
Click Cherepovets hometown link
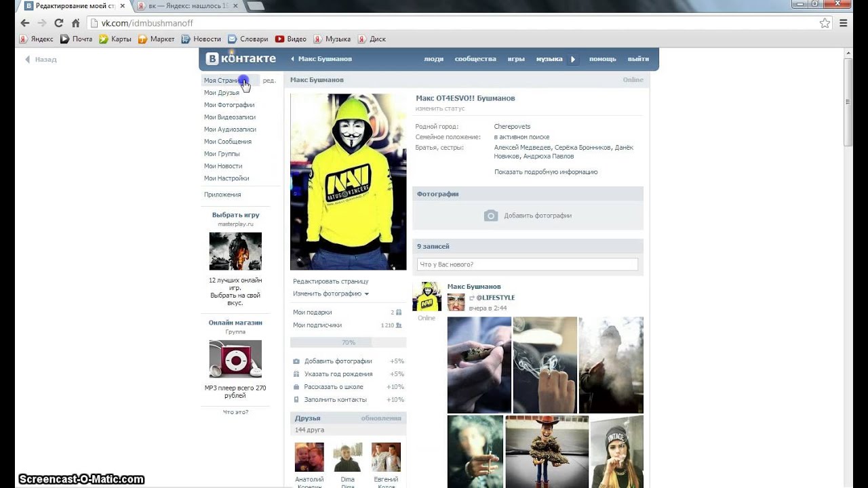pos(512,127)
